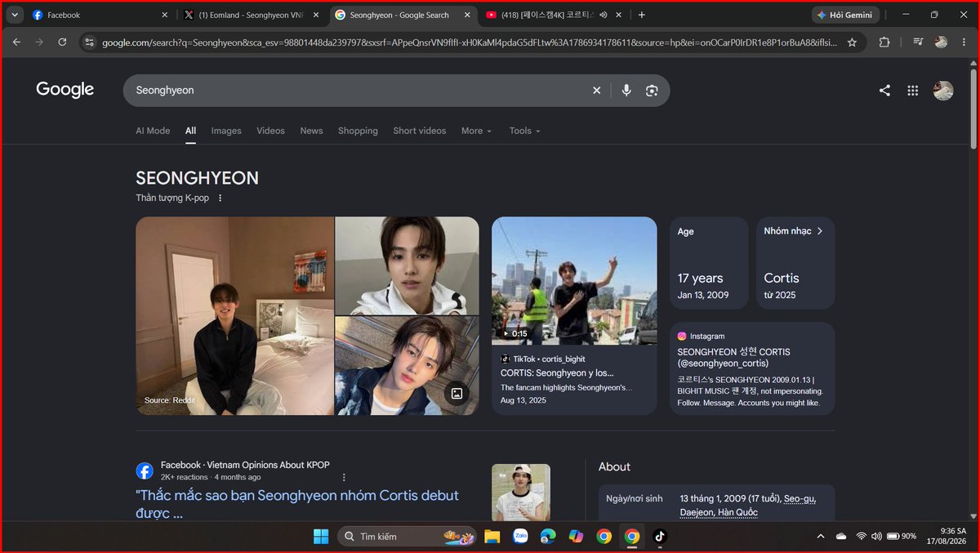Switch to the Facebook browser tab
This screenshot has height=553, width=980.
(x=100, y=15)
